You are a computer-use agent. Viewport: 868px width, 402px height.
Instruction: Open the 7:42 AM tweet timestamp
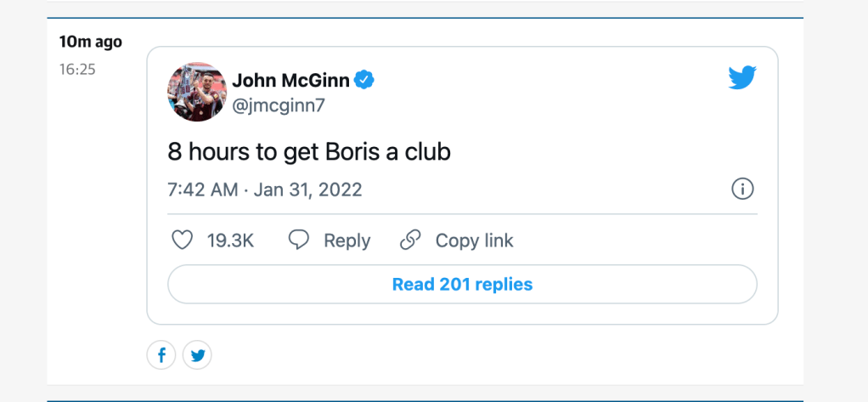point(203,189)
